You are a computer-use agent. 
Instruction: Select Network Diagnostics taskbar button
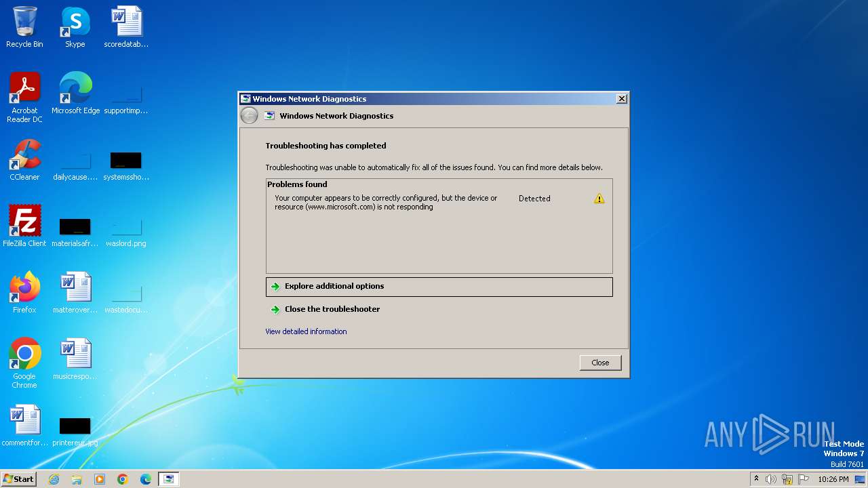click(x=168, y=479)
